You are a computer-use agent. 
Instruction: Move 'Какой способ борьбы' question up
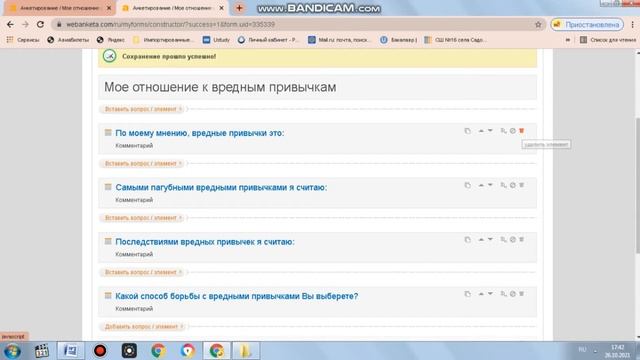click(x=481, y=294)
